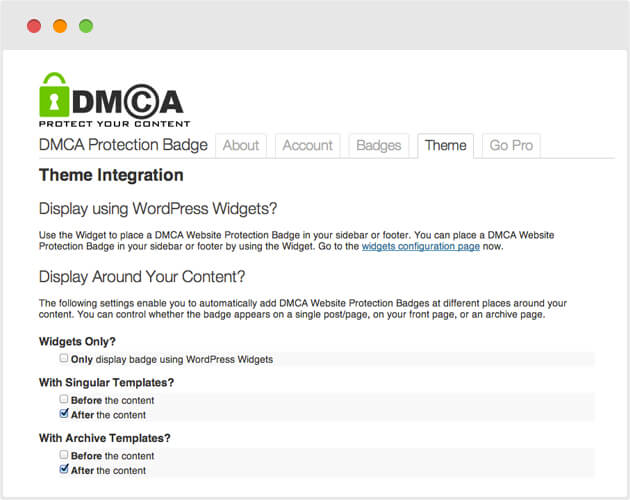Open the About tab

241,145
